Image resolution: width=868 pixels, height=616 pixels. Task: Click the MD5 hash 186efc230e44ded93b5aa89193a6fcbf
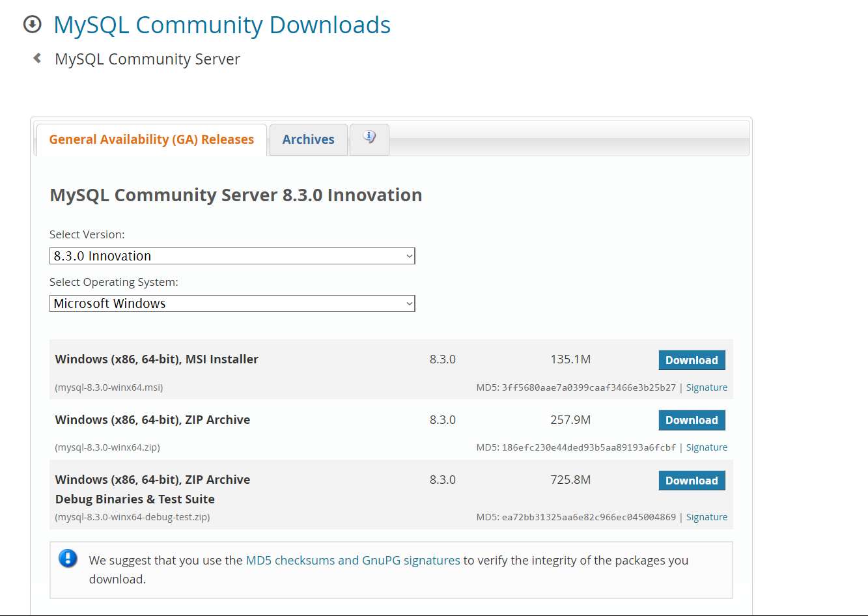(x=589, y=447)
